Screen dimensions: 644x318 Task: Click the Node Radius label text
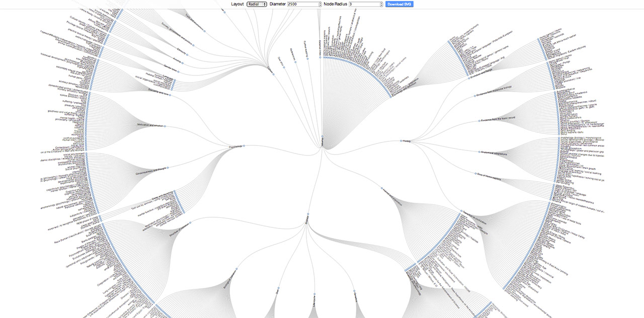335,4
